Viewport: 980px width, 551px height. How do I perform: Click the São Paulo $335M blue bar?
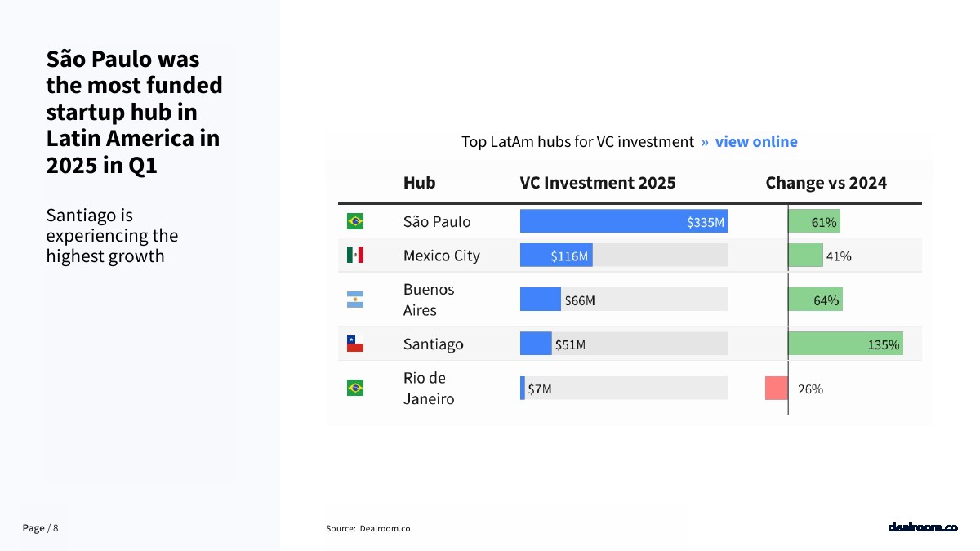pos(623,221)
